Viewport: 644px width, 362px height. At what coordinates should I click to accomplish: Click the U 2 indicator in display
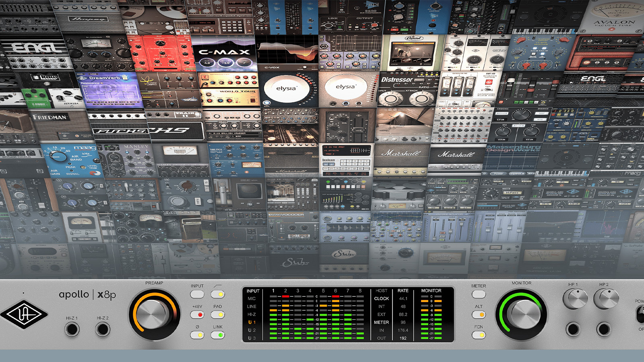click(x=252, y=330)
